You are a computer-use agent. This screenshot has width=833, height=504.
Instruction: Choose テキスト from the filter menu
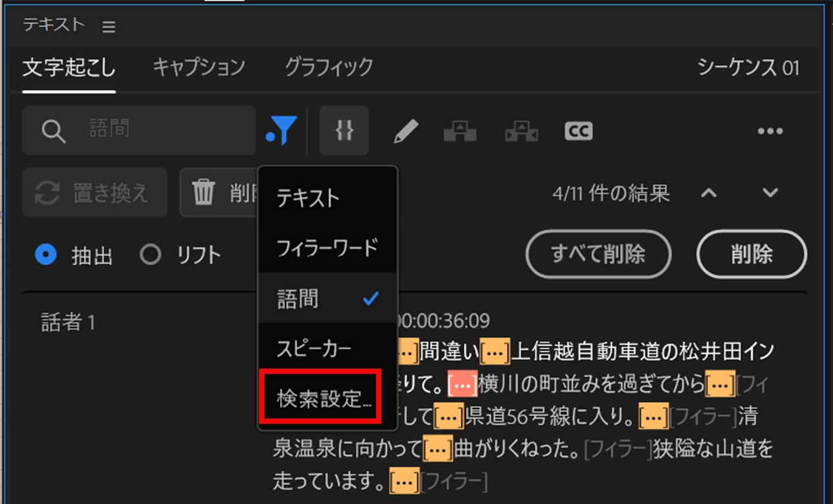pos(328,198)
